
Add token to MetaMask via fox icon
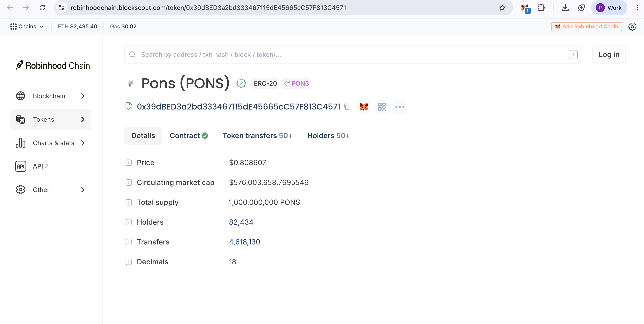(364, 107)
